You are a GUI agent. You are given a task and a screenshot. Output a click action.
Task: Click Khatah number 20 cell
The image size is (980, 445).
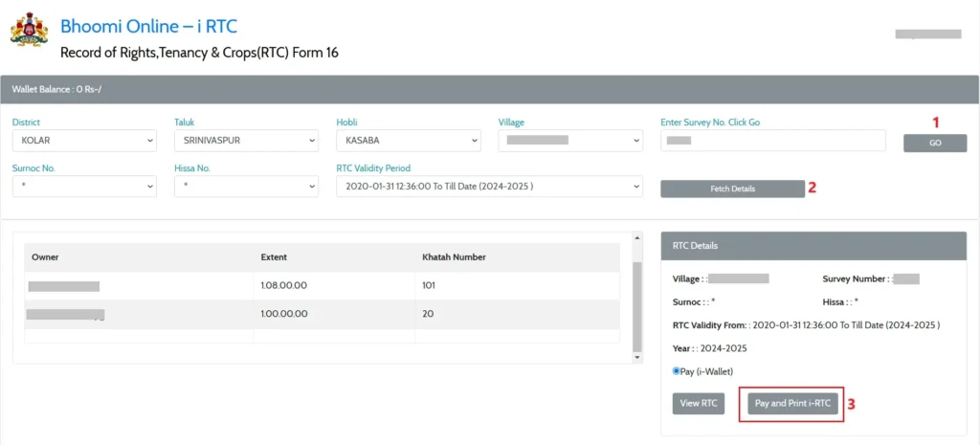point(518,314)
